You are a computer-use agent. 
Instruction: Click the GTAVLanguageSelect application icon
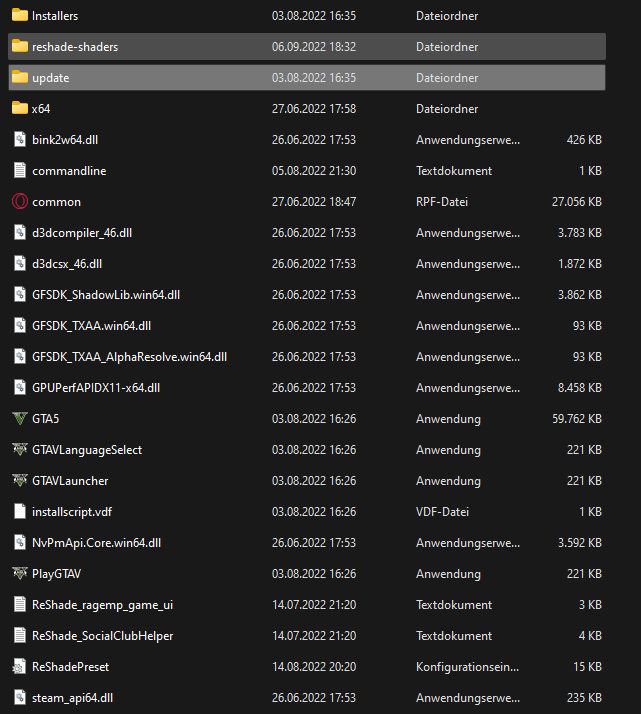20,449
